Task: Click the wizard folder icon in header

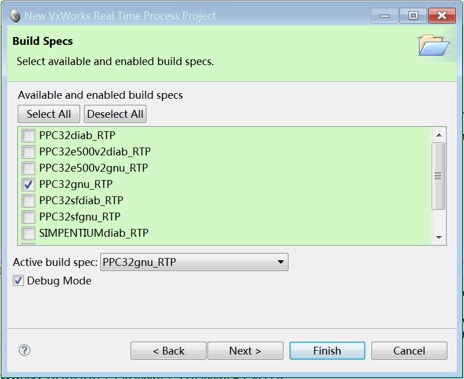Action: (433, 45)
